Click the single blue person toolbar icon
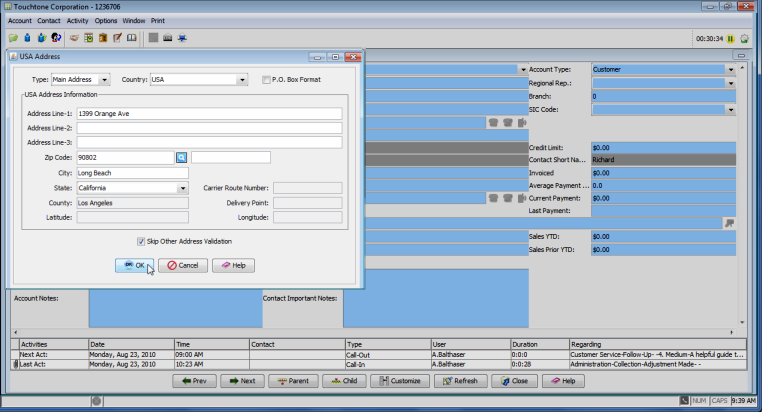Screen dimensions: 762x412 tap(27, 38)
